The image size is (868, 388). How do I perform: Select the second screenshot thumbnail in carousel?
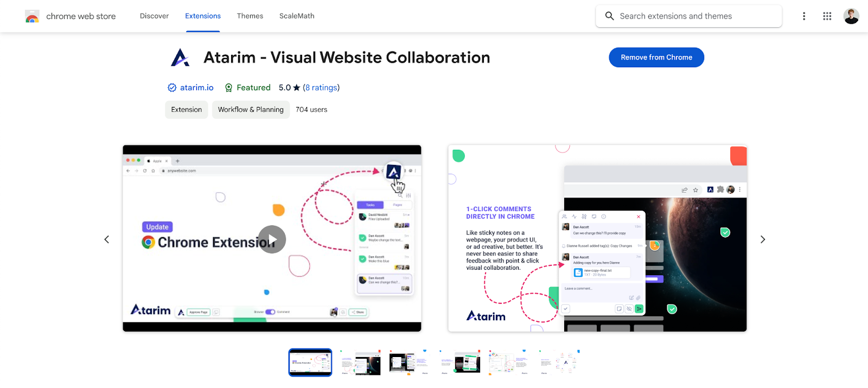pos(360,362)
